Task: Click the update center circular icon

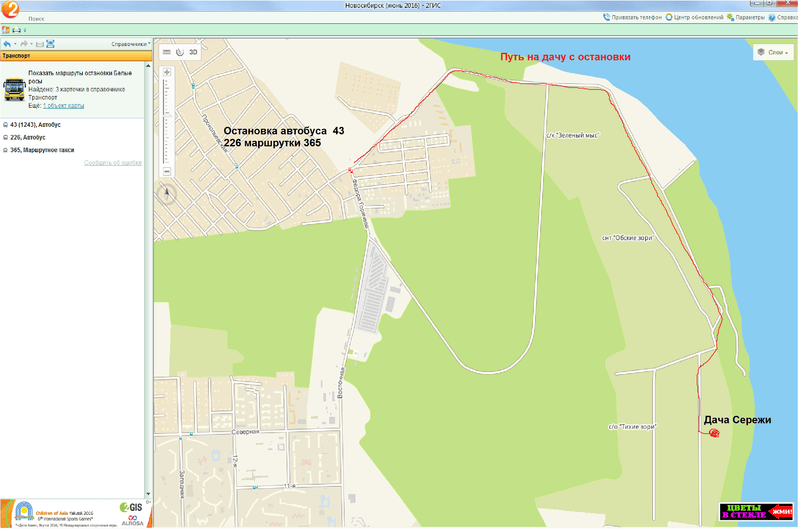Action: 669,17
